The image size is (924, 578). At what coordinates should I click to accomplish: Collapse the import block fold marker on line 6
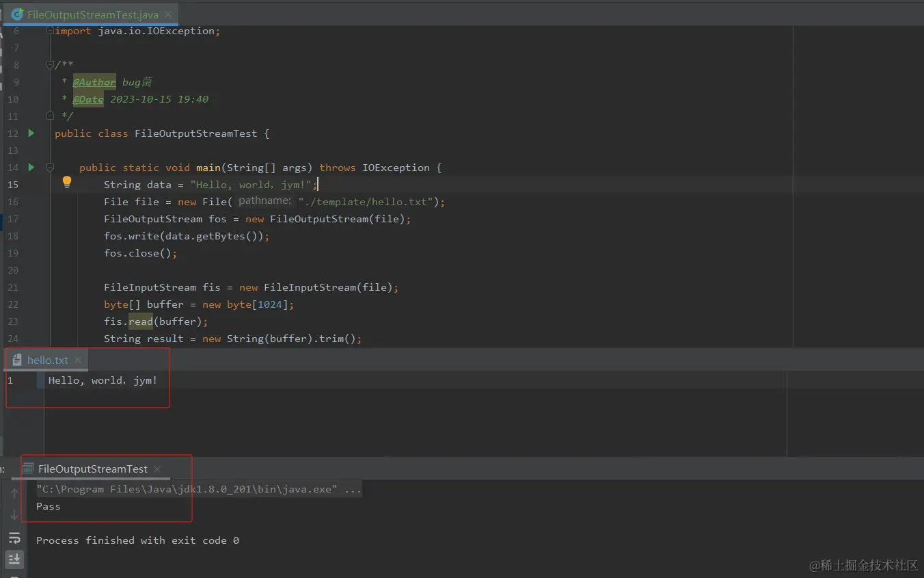(x=50, y=31)
